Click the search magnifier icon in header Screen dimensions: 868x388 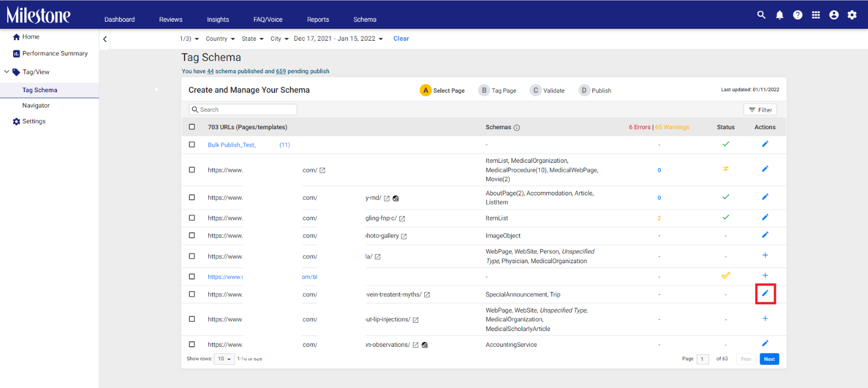click(x=761, y=15)
